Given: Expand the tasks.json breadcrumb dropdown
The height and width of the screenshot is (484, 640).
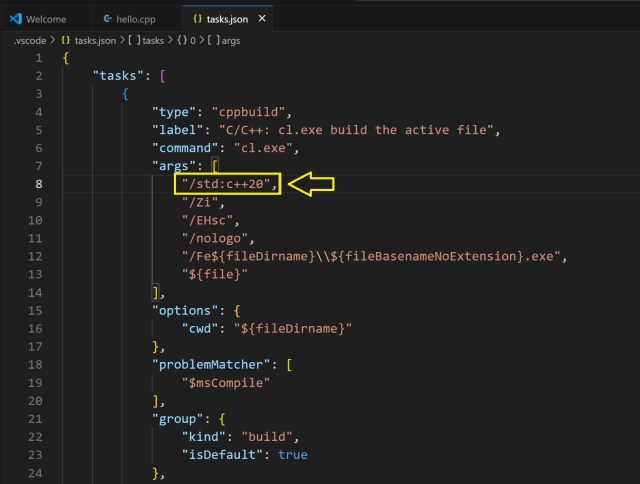Looking at the screenshot, I should 96,39.
